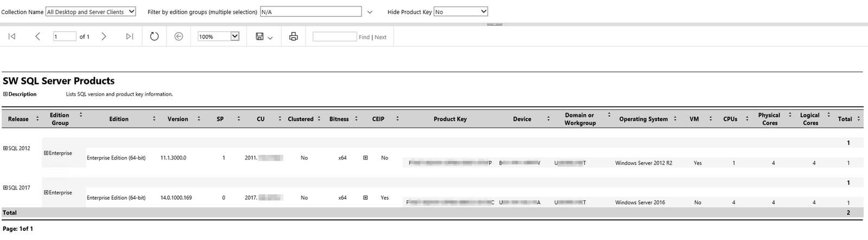
Task: Sort by CU column
Action: pyautogui.click(x=280, y=119)
